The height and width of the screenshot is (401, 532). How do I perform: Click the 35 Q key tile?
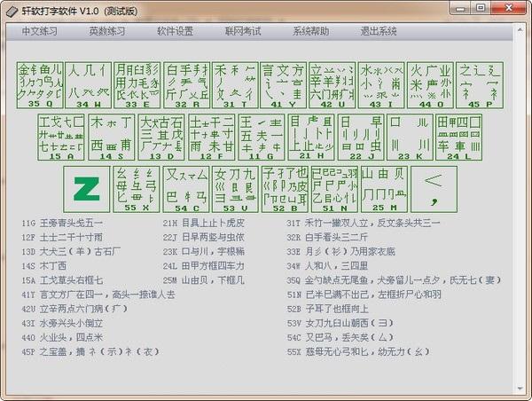pos(40,85)
